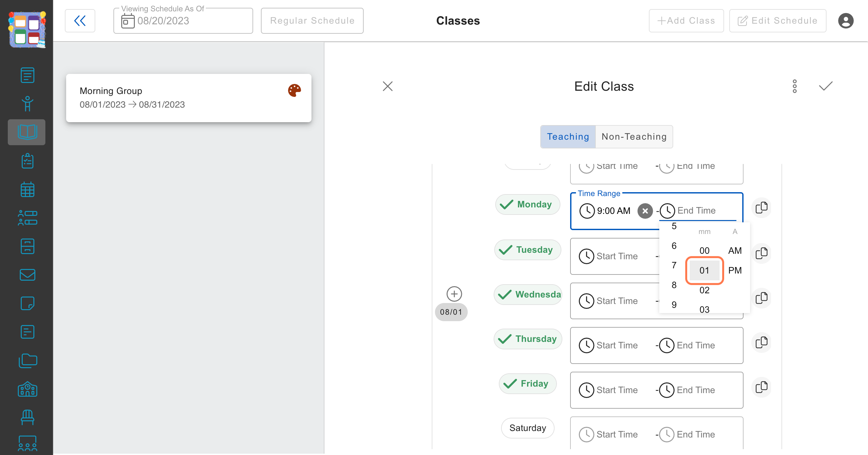868x455 pixels.
Task: Open the envelope messages sidebar icon
Action: (x=27, y=275)
